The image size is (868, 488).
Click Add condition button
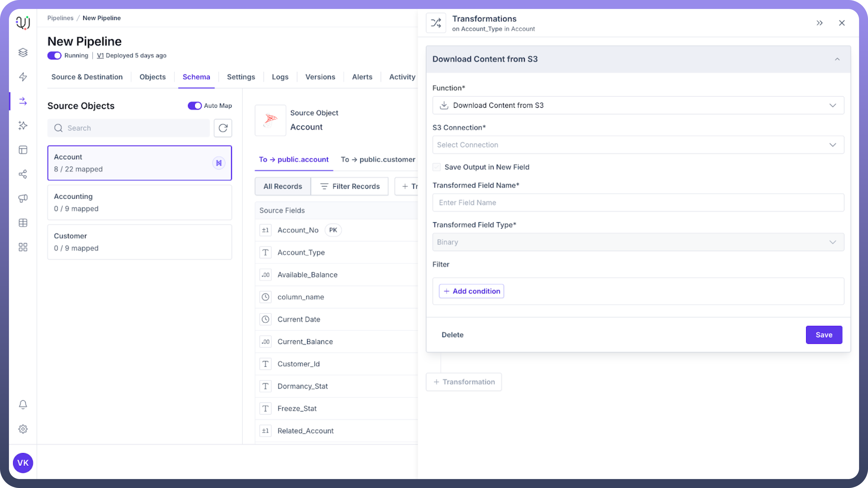[x=471, y=291]
